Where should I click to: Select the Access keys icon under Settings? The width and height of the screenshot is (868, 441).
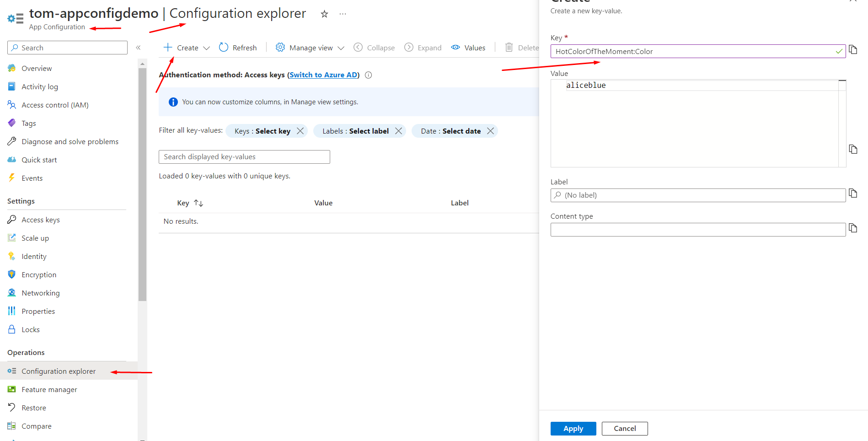pyautogui.click(x=12, y=219)
